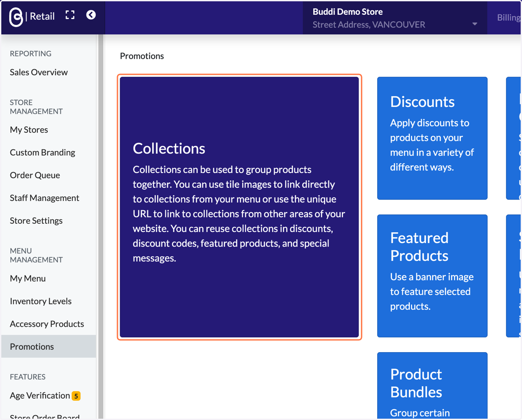Collapse sidebar with back arrow icon
Viewport: 522px width, 420px height.
91,15
